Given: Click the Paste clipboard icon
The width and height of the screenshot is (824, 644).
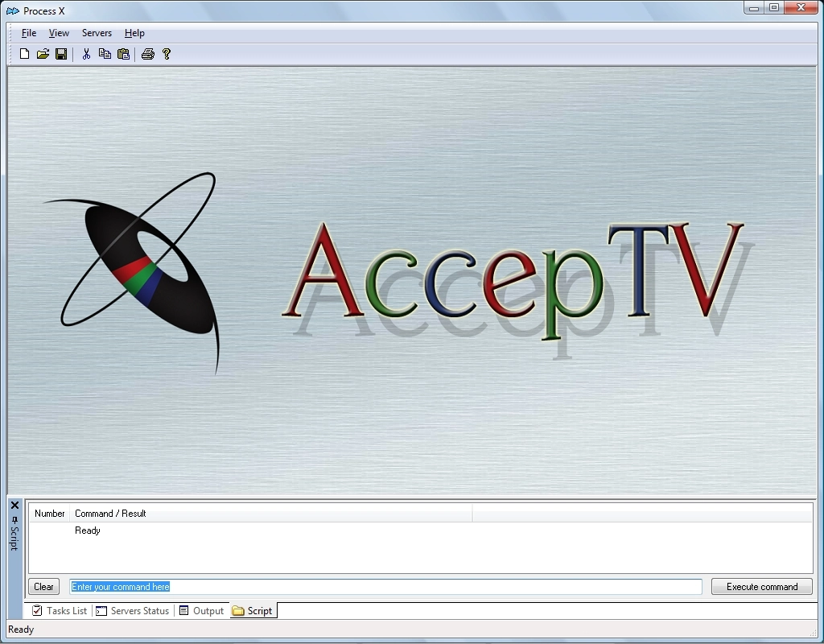Looking at the screenshot, I should click(x=123, y=54).
